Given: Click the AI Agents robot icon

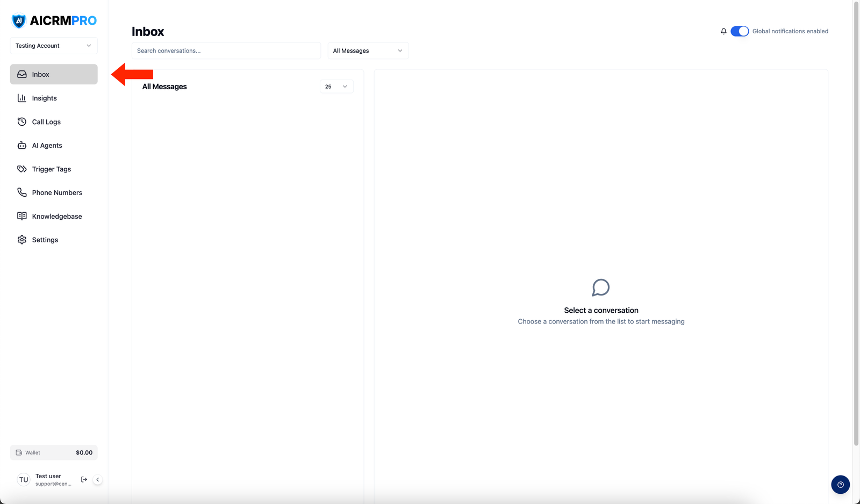Looking at the screenshot, I should pos(22,145).
